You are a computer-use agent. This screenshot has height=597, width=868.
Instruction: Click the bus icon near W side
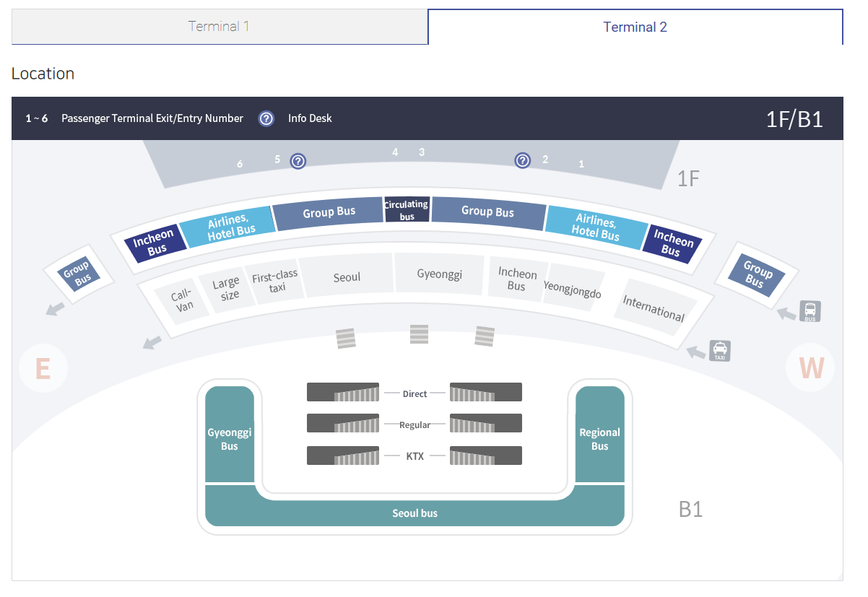(810, 311)
